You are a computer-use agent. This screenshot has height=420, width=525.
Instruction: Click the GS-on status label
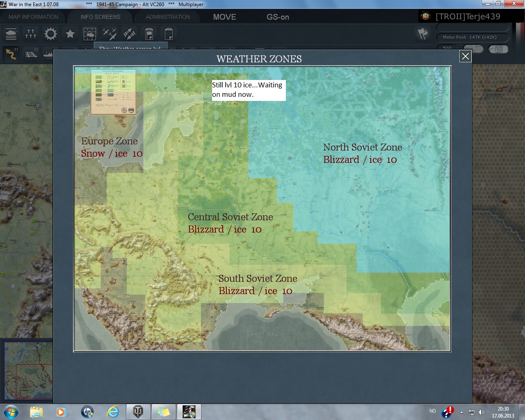tap(278, 17)
